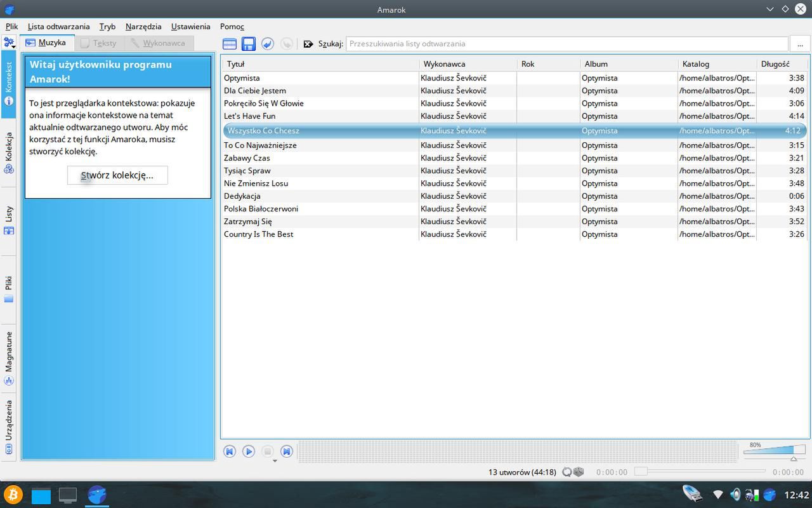
Task: Click the Rok column header
Action: [548, 64]
